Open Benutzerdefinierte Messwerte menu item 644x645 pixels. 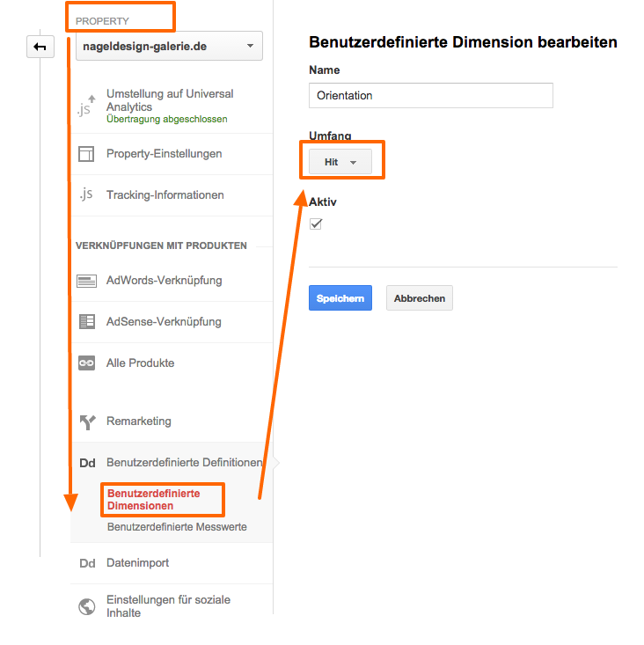tap(176, 527)
